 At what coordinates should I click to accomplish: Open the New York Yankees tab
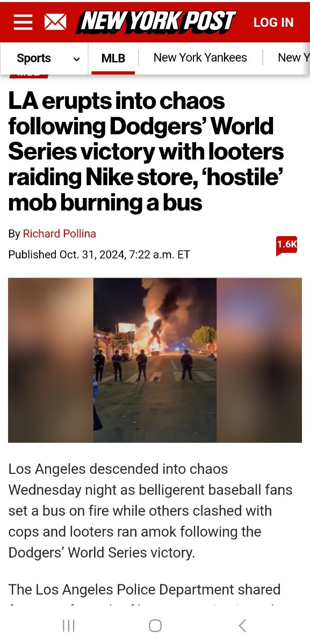(x=200, y=57)
